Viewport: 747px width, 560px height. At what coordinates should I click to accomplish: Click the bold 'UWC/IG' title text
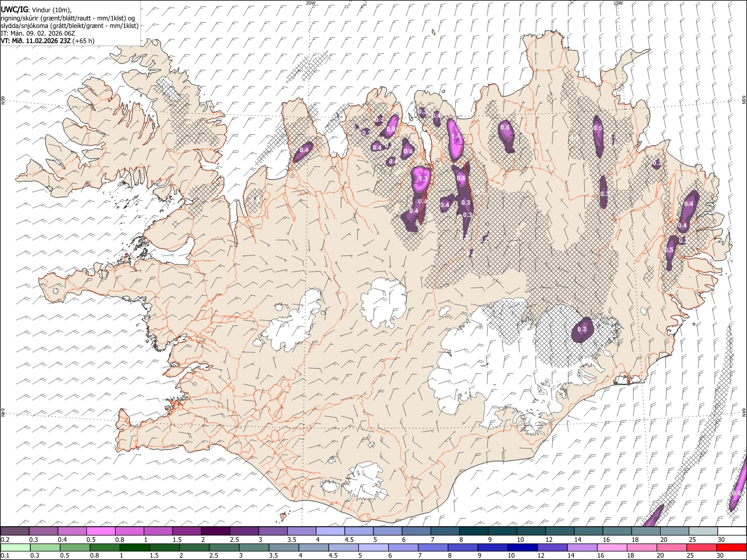pyautogui.click(x=14, y=10)
